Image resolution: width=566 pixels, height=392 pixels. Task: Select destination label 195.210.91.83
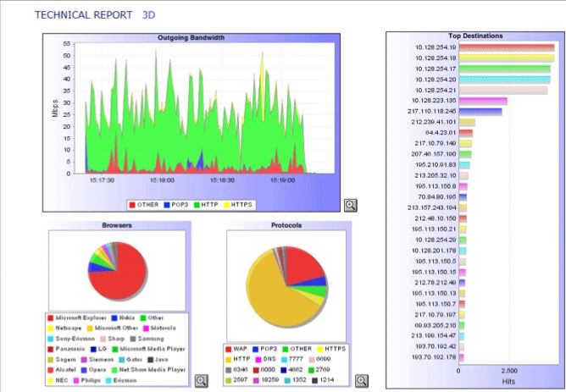click(436, 165)
